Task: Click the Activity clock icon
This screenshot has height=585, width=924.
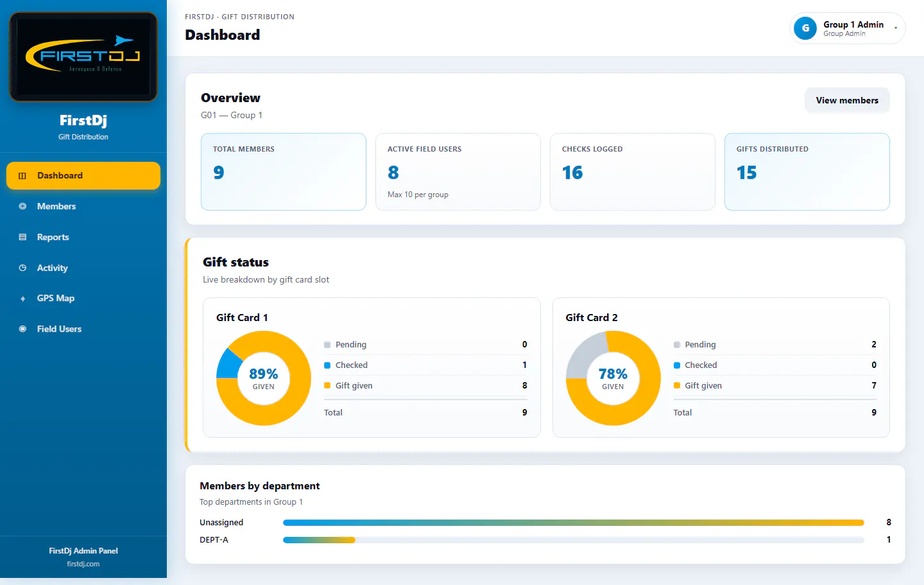Action: (22, 268)
